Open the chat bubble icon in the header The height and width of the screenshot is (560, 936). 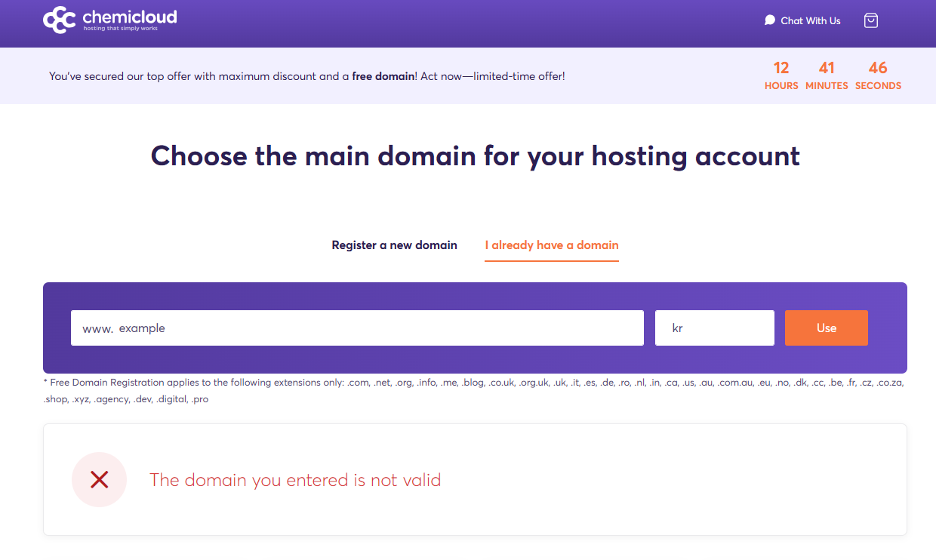coord(769,20)
